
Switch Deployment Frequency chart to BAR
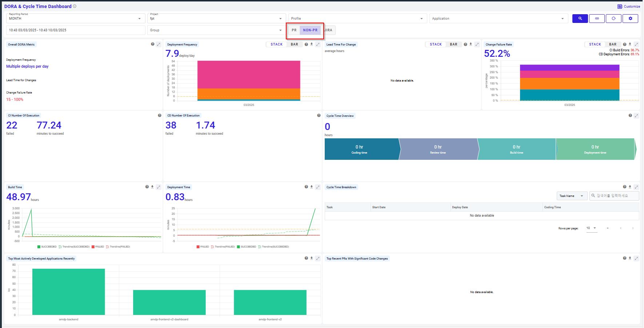click(x=295, y=44)
